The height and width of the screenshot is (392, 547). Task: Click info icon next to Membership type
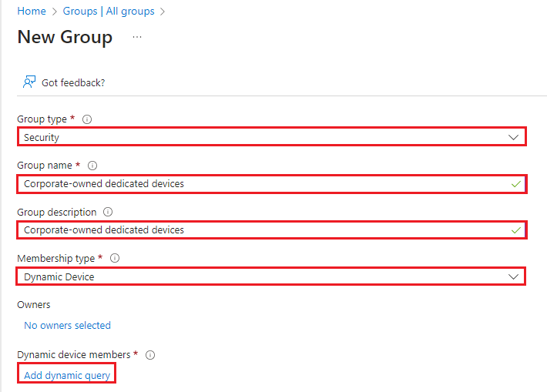point(115,259)
